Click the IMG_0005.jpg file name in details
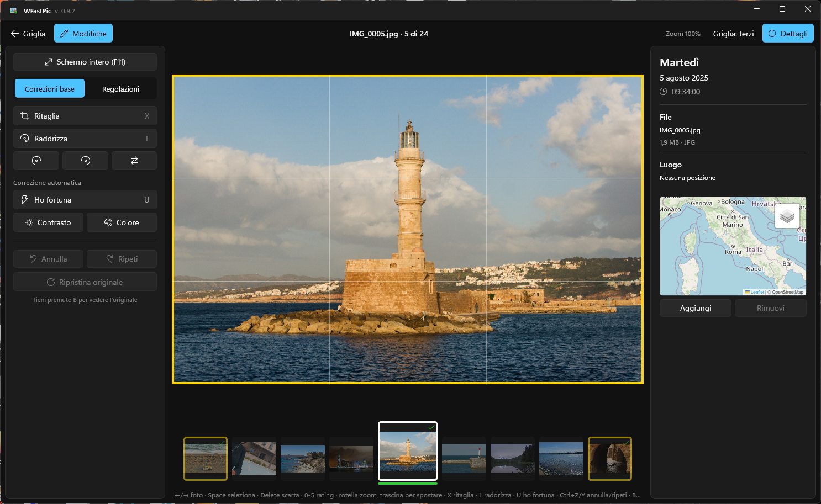 coord(680,130)
